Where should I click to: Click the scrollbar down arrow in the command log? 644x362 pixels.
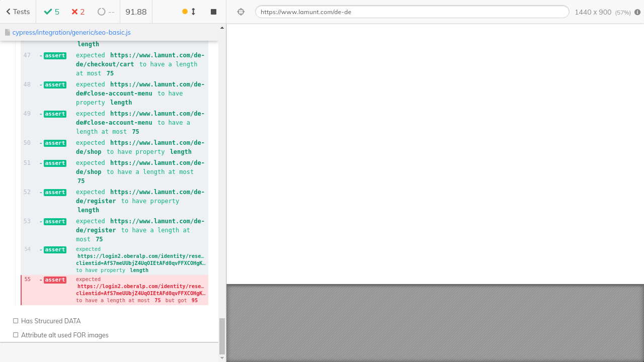pyautogui.click(x=222, y=358)
